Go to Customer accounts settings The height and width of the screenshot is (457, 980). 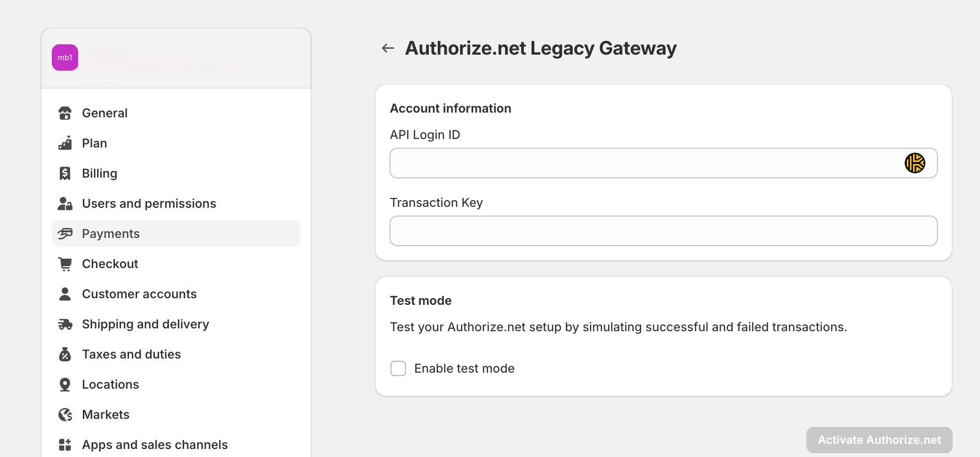139,294
